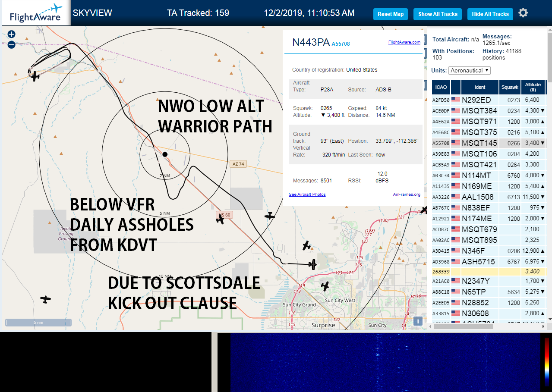Click the US flag in N292ED row
552x392 pixels.
point(456,100)
